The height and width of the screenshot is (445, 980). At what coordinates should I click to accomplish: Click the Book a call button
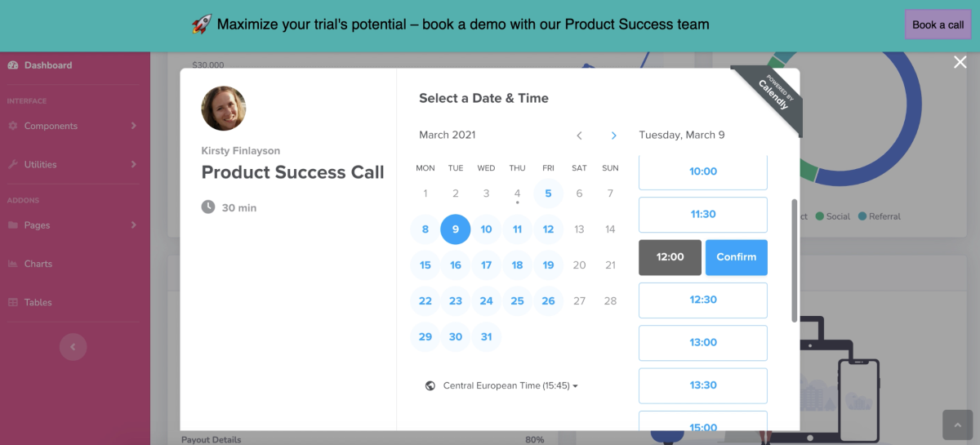click(938, 24)
